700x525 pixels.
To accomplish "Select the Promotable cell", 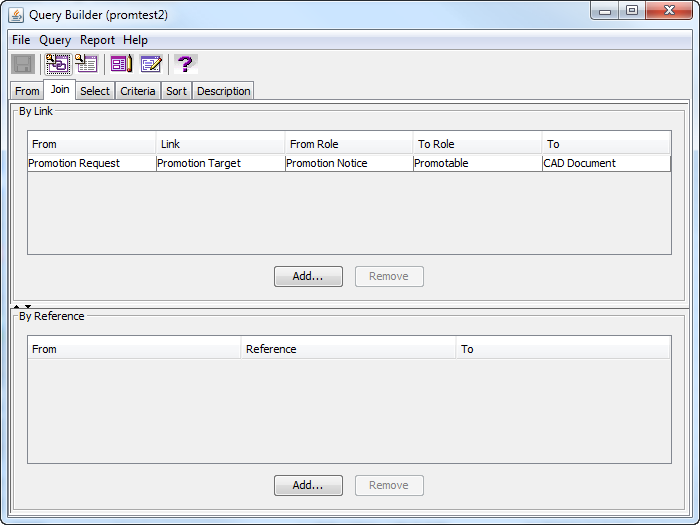I will click(478, 163).
